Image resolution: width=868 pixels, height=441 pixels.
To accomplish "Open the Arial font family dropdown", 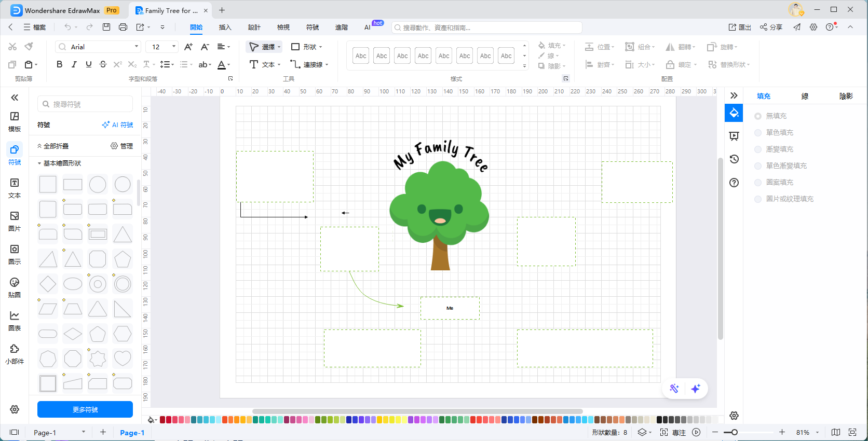I will [99, 47].
